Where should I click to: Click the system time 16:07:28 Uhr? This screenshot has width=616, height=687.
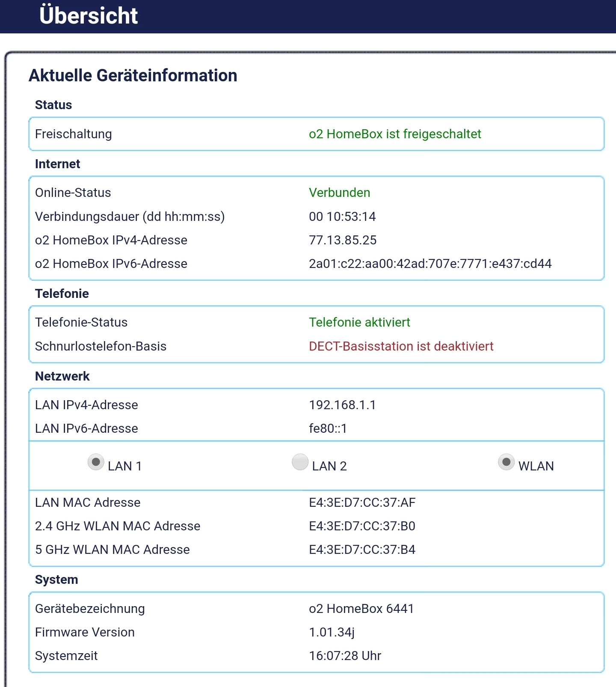pyautogui.click(x=345, y=656)
